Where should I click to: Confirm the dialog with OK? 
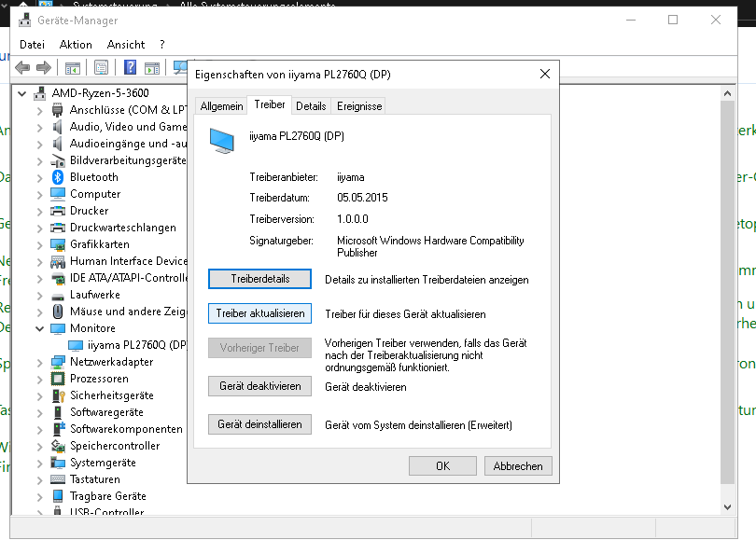coord(442,465)
